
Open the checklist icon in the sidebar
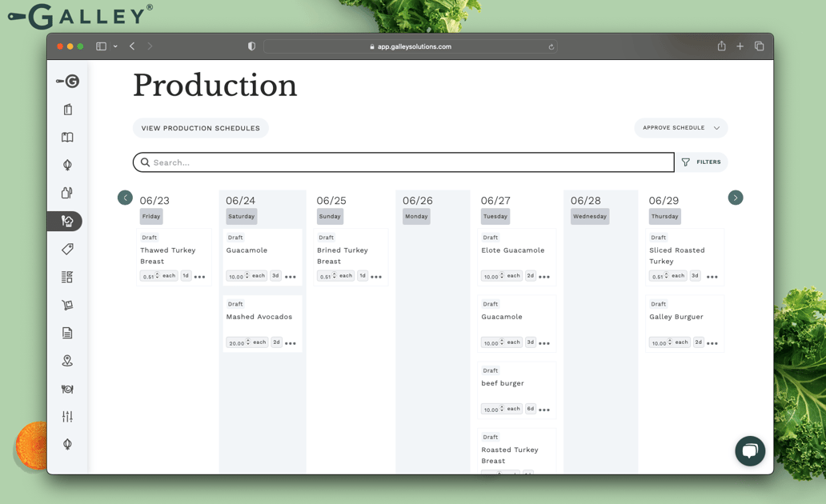[x=67, y=276]
